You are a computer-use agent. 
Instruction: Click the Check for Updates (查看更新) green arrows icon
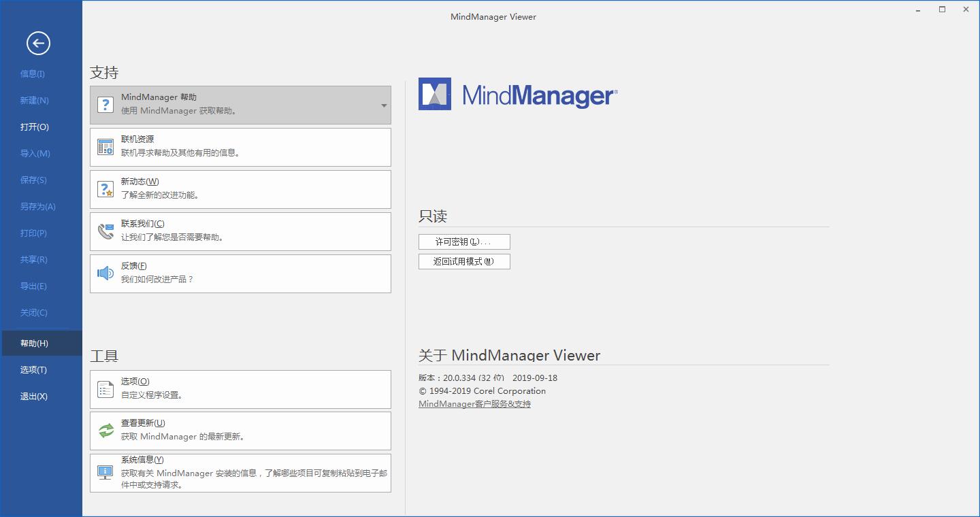(x=105, y=431)
